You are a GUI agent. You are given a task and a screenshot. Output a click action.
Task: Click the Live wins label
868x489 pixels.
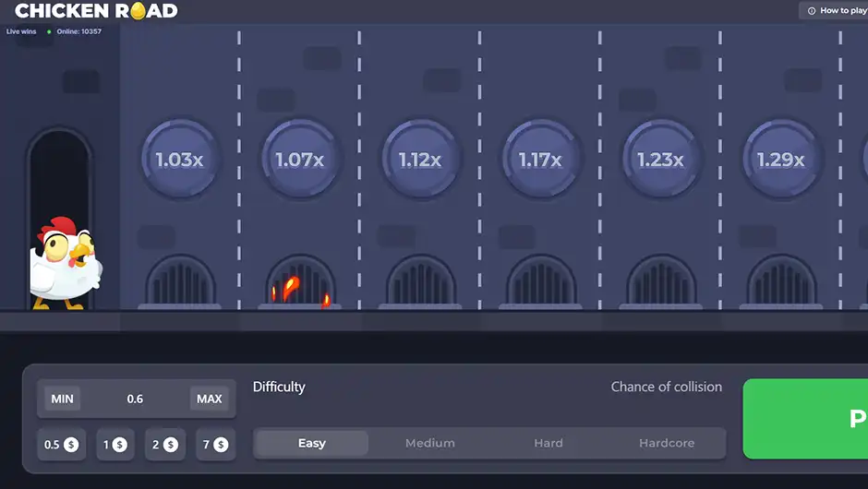(x=21, y=31)
